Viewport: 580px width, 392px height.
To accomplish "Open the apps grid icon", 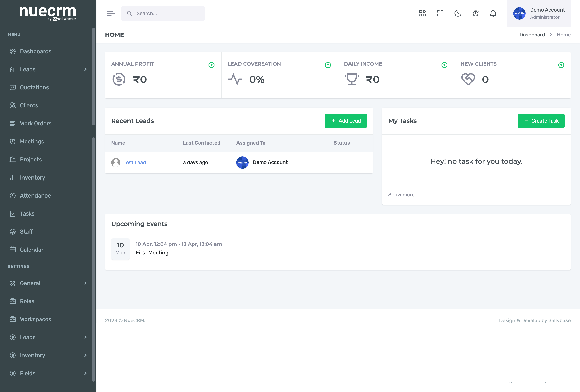I will [x=423, y=13].
